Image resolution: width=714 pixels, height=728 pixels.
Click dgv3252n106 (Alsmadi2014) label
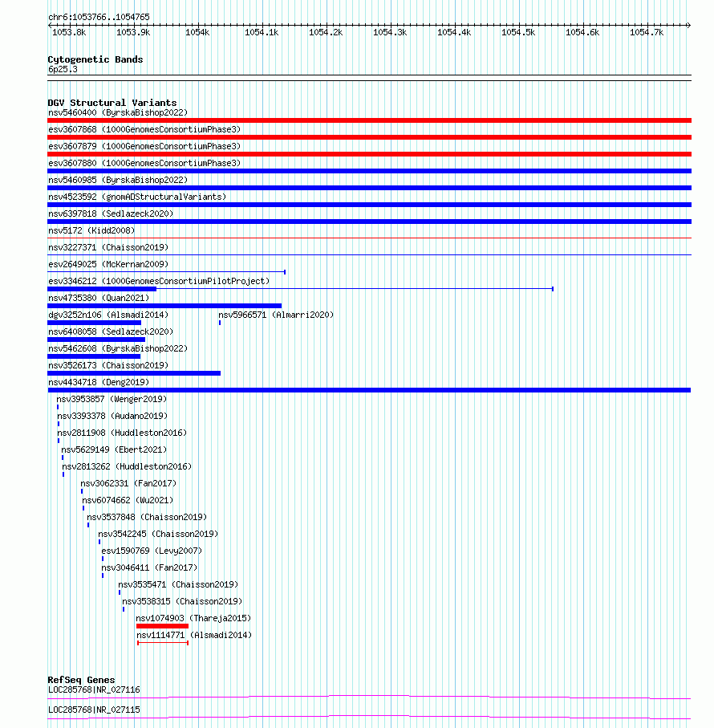108,315
